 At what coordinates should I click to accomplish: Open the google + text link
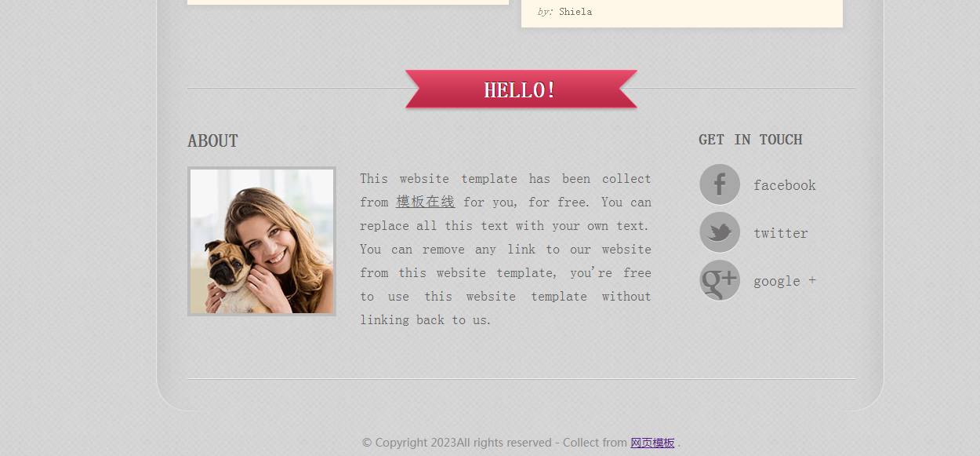(784, 281)
